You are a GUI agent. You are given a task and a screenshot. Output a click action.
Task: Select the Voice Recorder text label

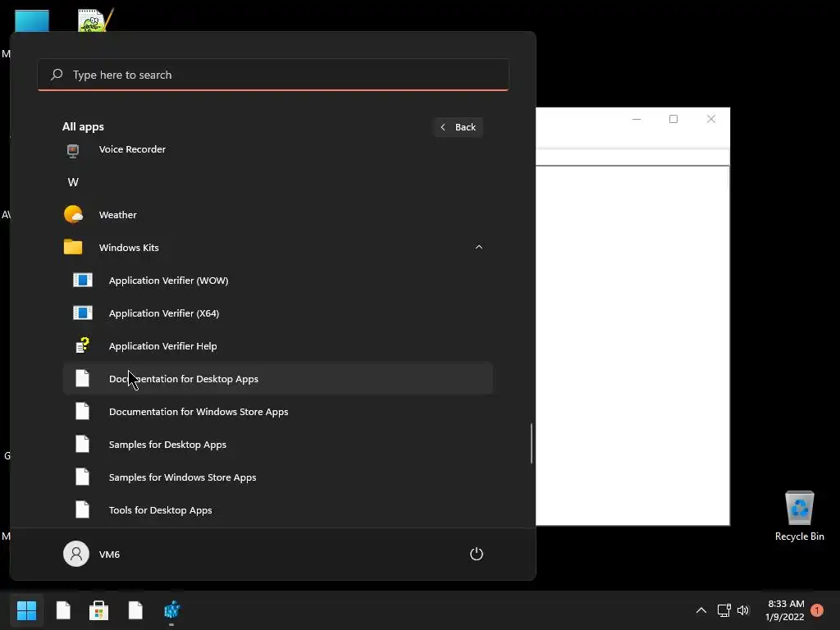point(132,149)
